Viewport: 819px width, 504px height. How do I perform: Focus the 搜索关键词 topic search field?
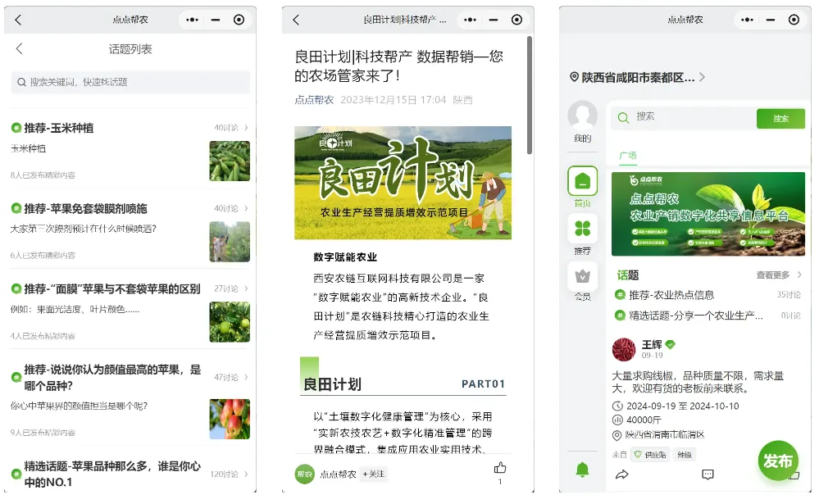tap(130, 82)
